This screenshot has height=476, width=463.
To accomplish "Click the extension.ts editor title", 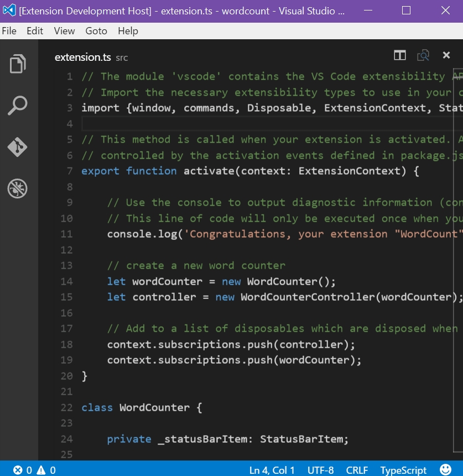I will tap(83, 57).
